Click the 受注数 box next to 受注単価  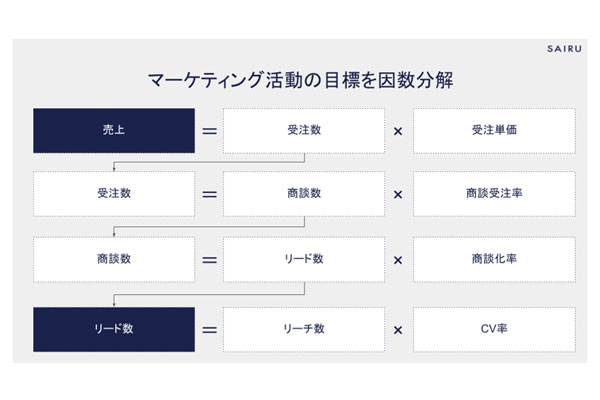coord(304,130)
